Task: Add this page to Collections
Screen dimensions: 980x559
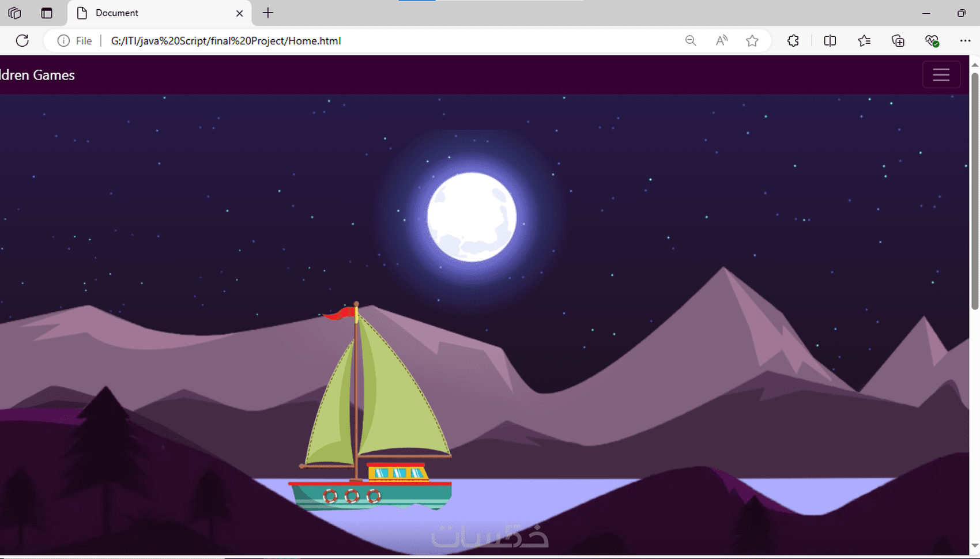Action: tap(898, 40)
